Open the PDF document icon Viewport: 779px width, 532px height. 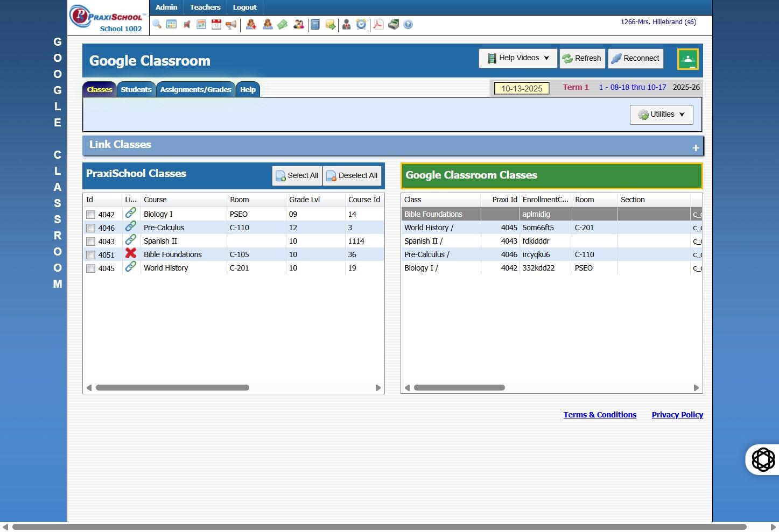tap(378, 24)
